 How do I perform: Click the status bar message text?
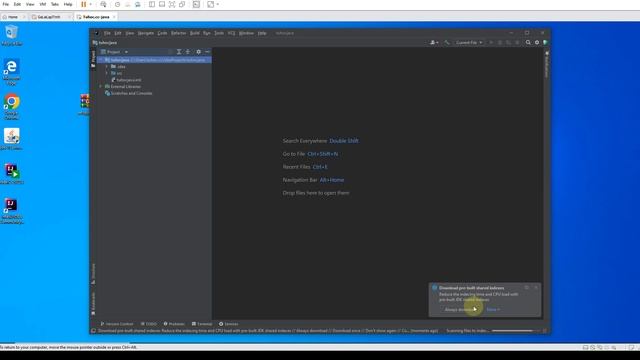pyautogui.click(x=268, y=331)
